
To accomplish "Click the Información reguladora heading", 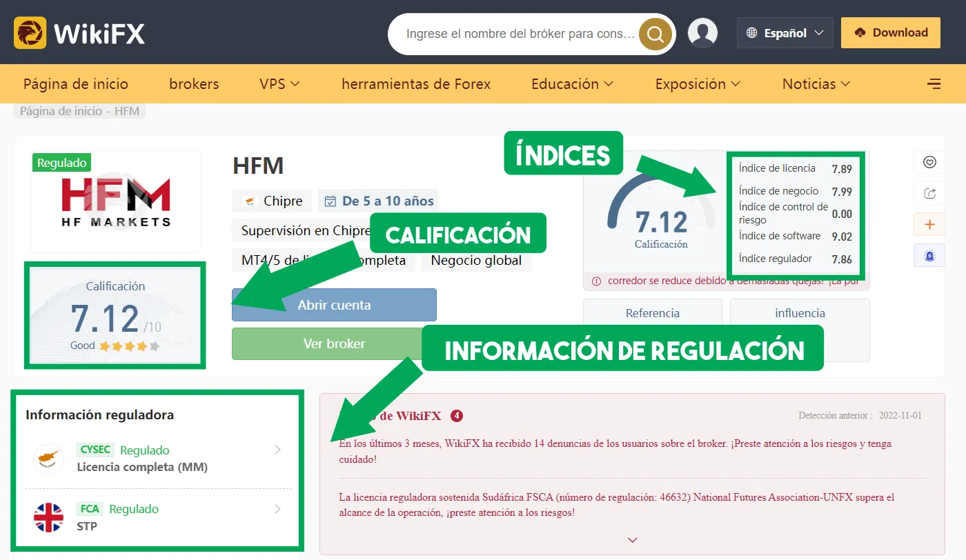I will 99,415.
